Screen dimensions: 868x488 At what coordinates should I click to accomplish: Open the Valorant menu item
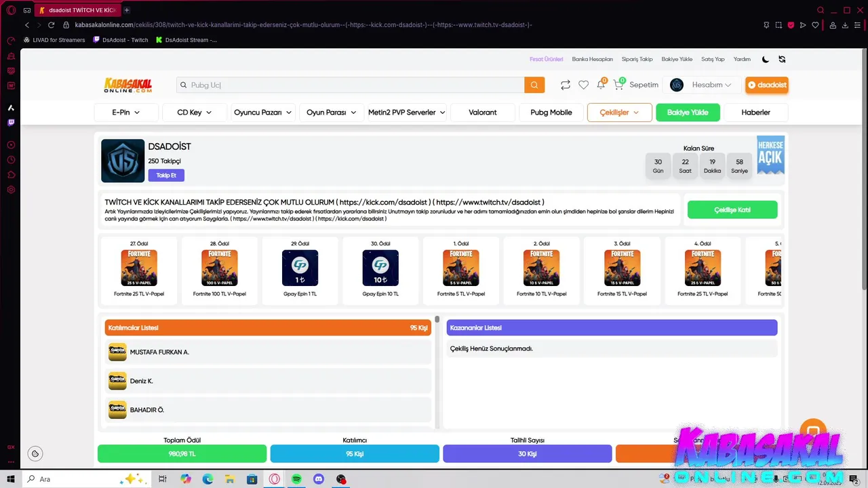click(483, 113)
